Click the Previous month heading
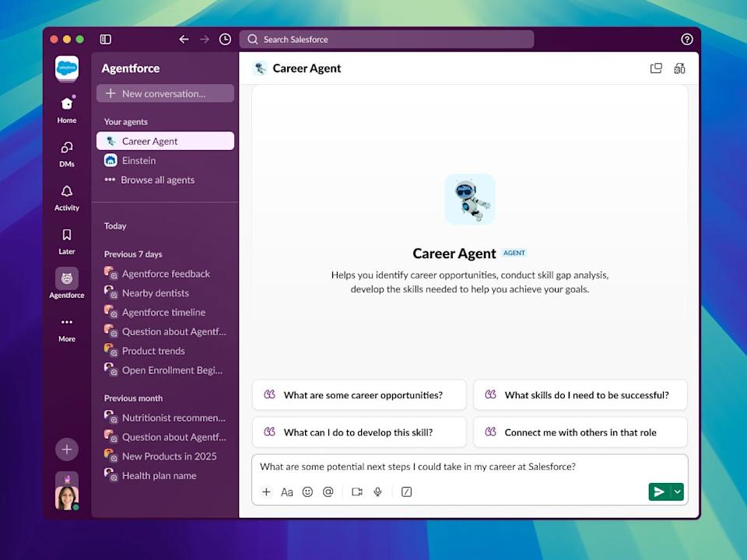Screen dimensions: 747x560 (x=133, y=398)
